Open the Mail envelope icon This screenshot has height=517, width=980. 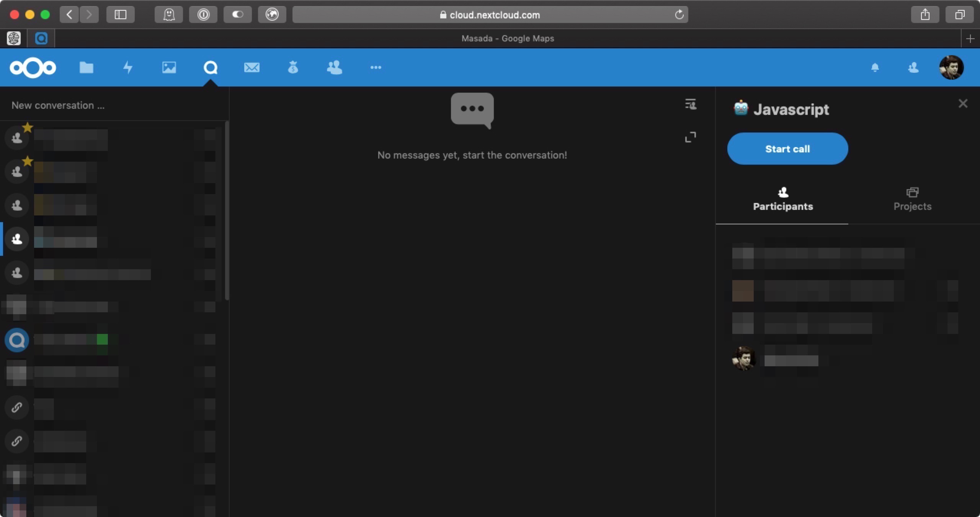point(252,67)
